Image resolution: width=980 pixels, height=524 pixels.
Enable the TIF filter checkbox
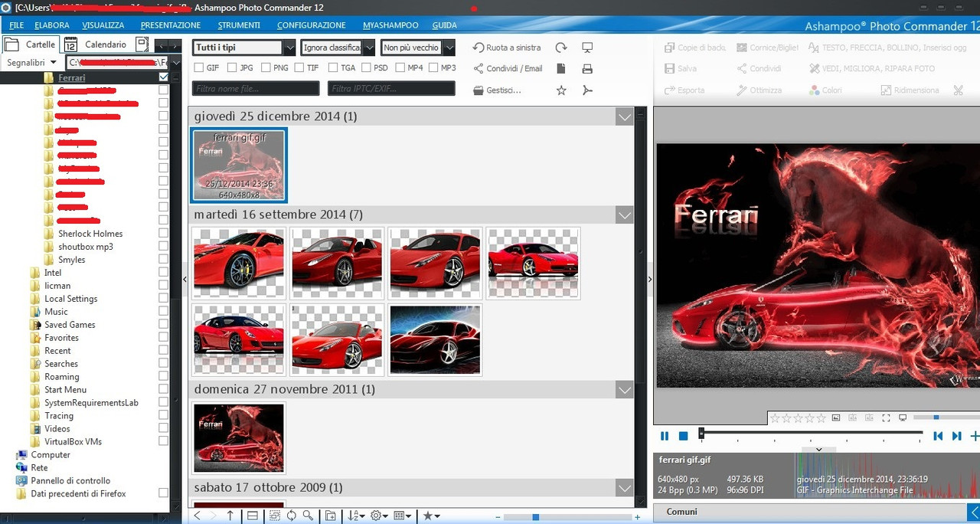[299, 68]
